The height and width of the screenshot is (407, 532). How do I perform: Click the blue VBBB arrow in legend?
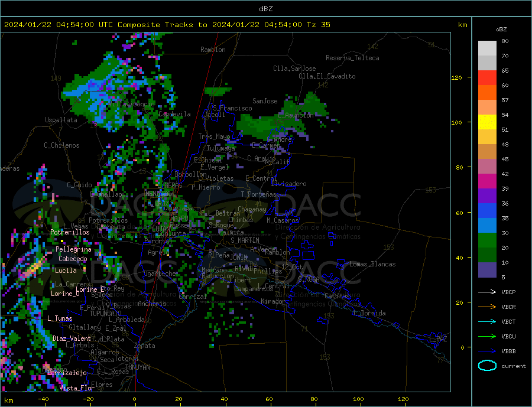(488, 351)
